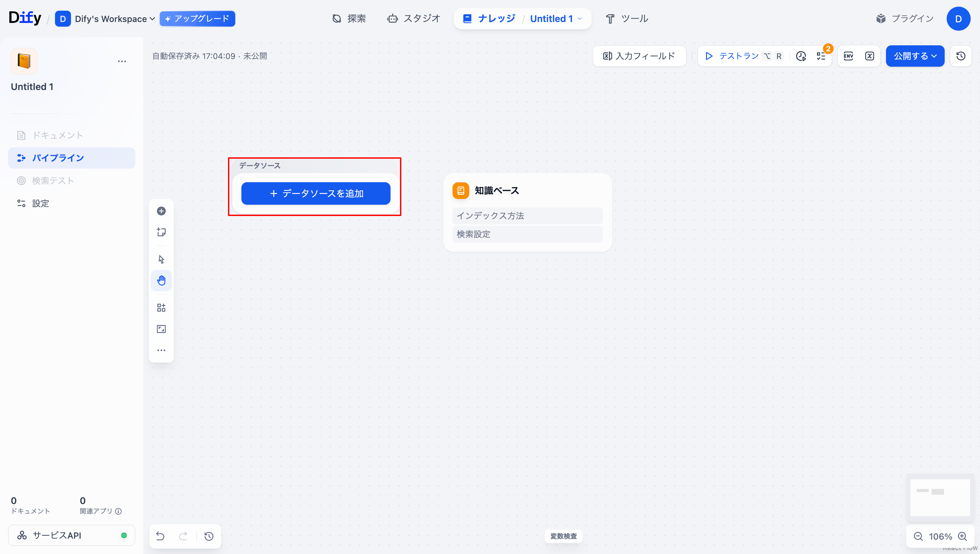Open 設定 in the sidebar

coord(40,203)
